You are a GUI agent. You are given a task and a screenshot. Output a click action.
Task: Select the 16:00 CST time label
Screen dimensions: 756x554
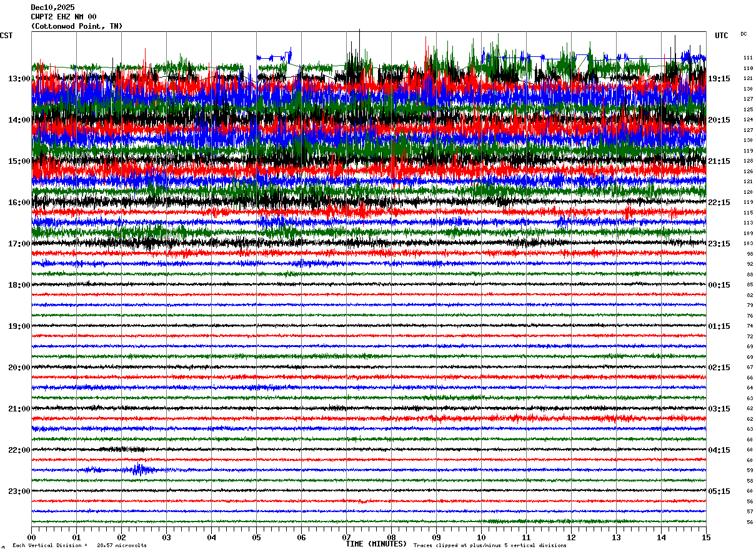[19, 203]
